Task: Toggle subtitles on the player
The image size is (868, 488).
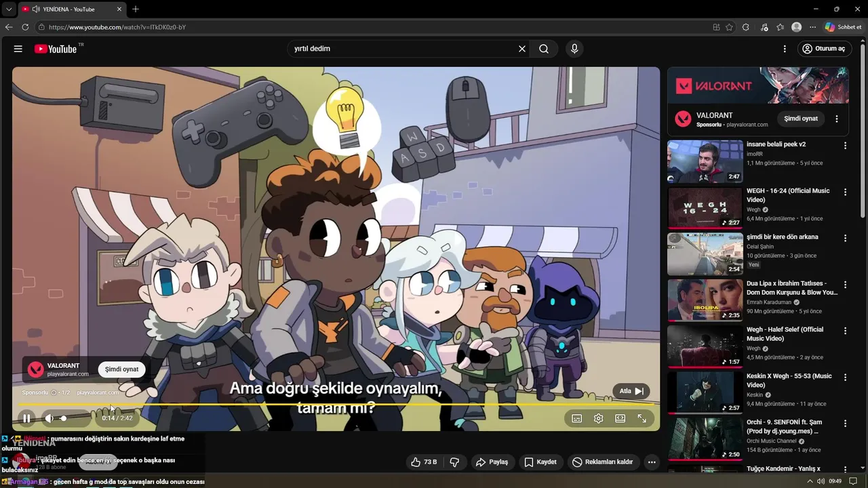Action: (x=577, y=418)
